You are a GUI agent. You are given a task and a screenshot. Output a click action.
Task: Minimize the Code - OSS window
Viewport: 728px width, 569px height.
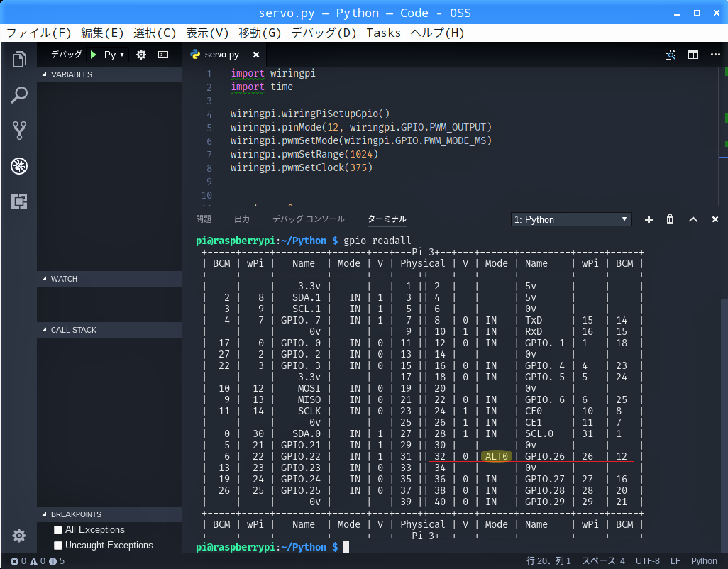click(677, 13)
